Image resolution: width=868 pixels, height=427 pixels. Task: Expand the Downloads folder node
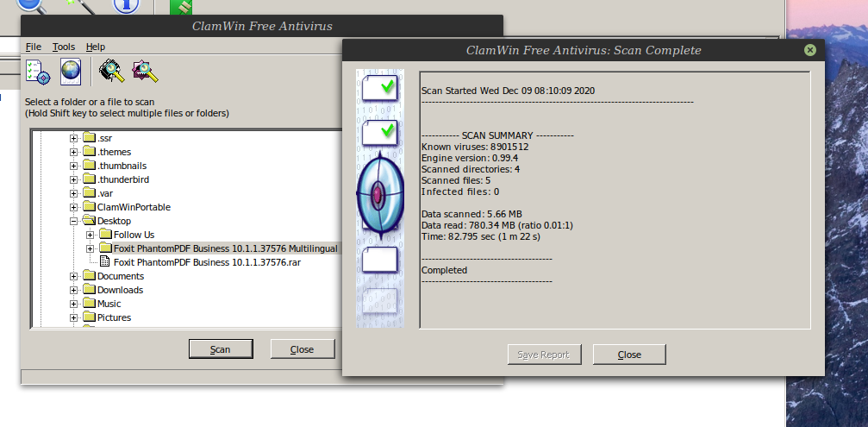[73, 290]
